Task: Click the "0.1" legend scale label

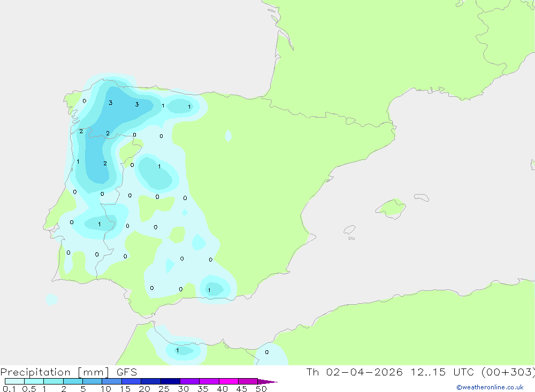Action: pyautogui.click(x=9, y=389)
